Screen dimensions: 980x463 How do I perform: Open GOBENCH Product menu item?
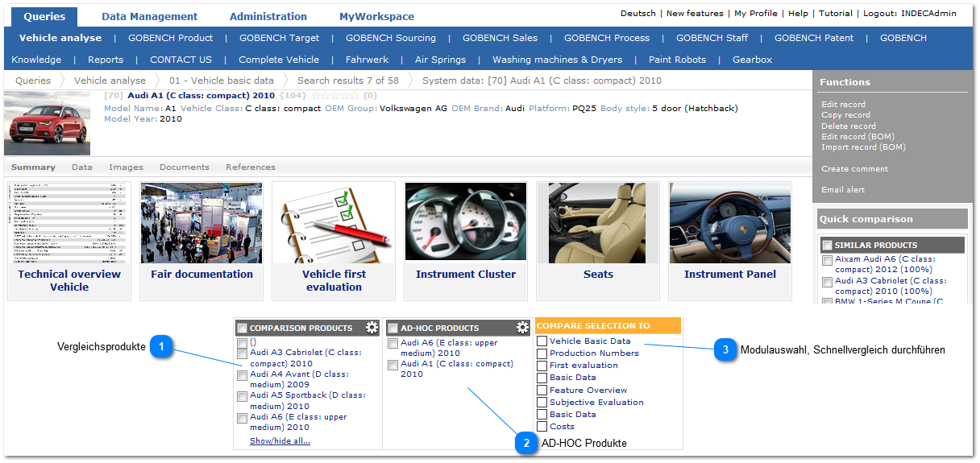(171, 38)
